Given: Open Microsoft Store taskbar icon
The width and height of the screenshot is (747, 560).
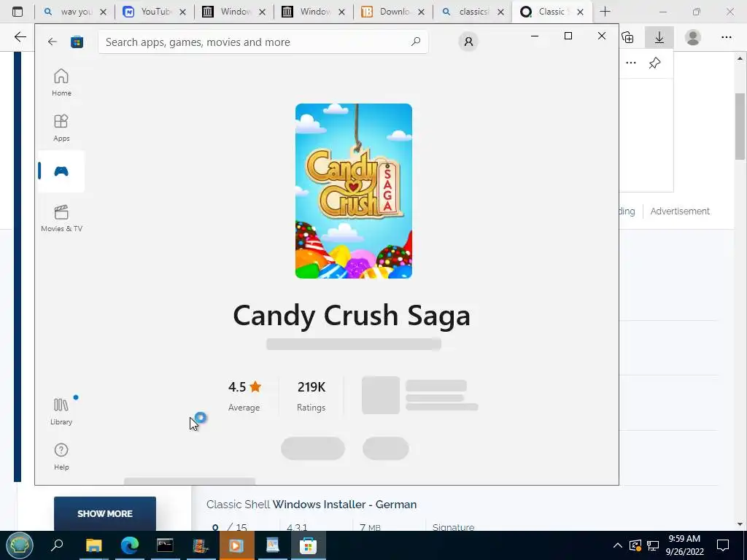Looking at the screenshot, I should 309,545.
